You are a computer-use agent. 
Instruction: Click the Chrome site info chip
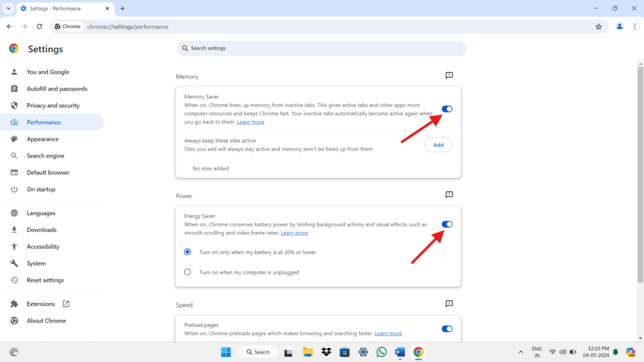coord(68,26)
